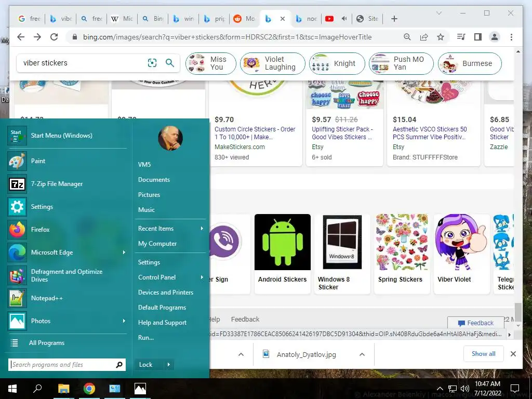The height and width of the screenshot is (399, 532).
Task: Reload the page in Chrome
Action: [54, 37]
